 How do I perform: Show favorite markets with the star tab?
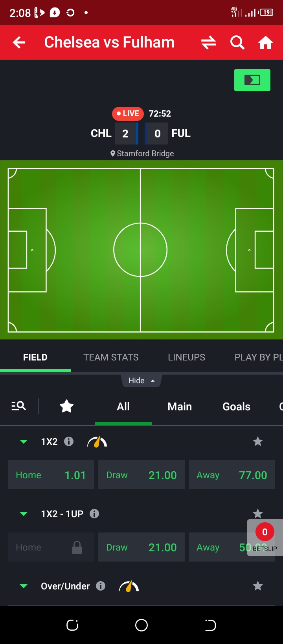(x=66, y=406)
